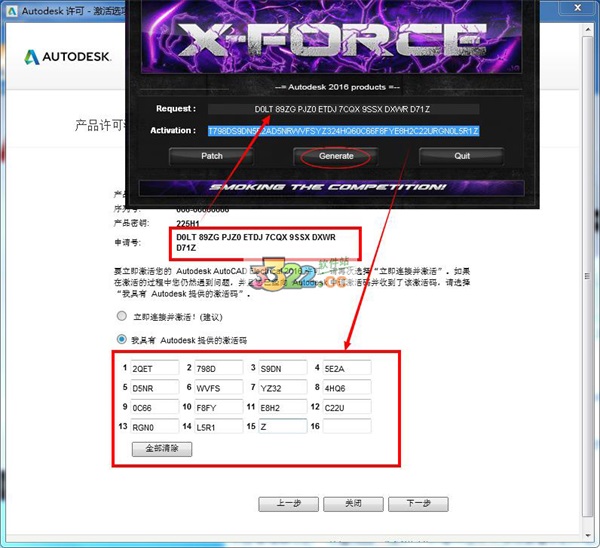Click activation field 6 containing WVFS
Viewport: 600px width, 548px height.
click(x=219, y=388)
